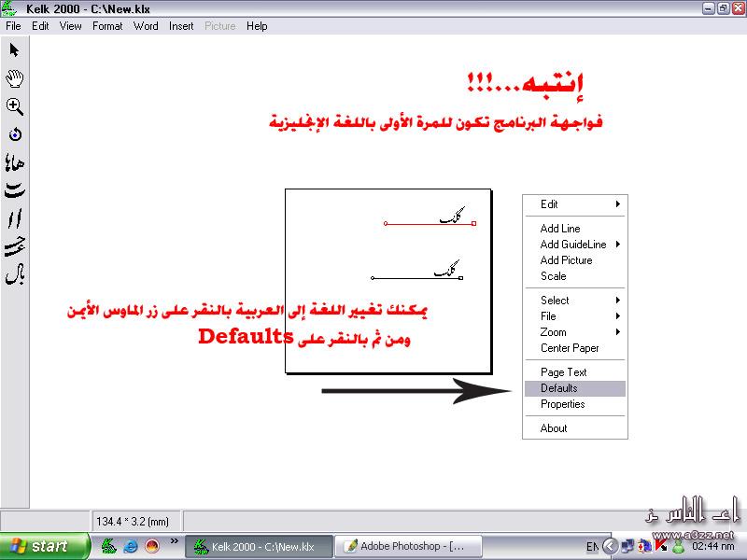Image resolution: width=747 pixels, height=560 pixels.
Task: Expand the Select submenu
Action: [x=575, y=301]
